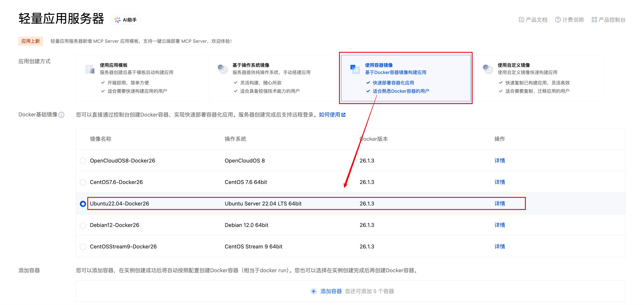The height and width of the screenshot is (305, 644).
Task: Click the 添加容器 button
Action: pyautogui.click(x=331, y=291)
